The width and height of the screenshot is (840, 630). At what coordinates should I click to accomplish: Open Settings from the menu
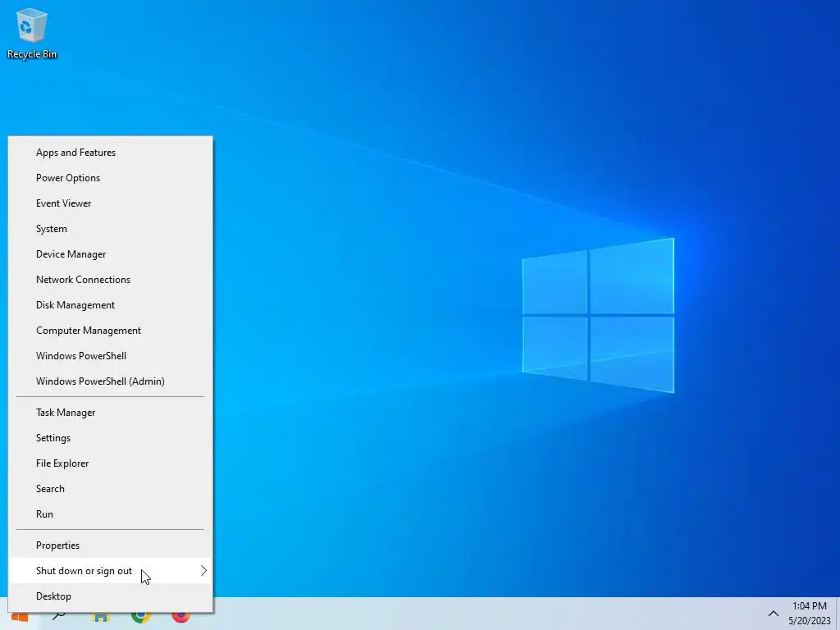[111, 438]
